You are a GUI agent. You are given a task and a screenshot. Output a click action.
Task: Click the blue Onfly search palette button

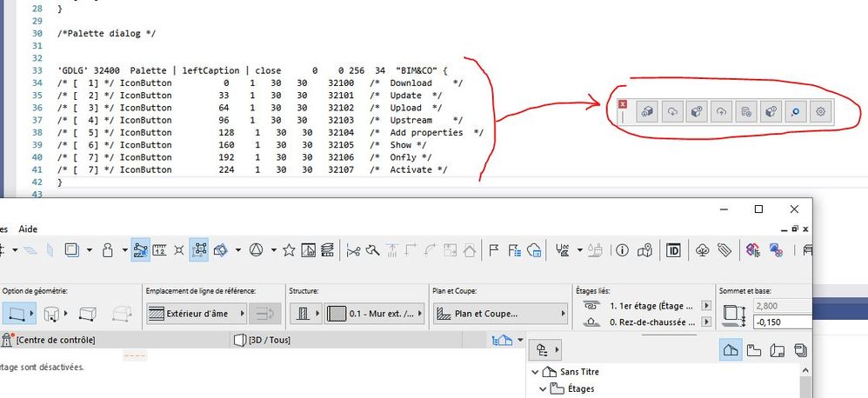coord(795,111)
